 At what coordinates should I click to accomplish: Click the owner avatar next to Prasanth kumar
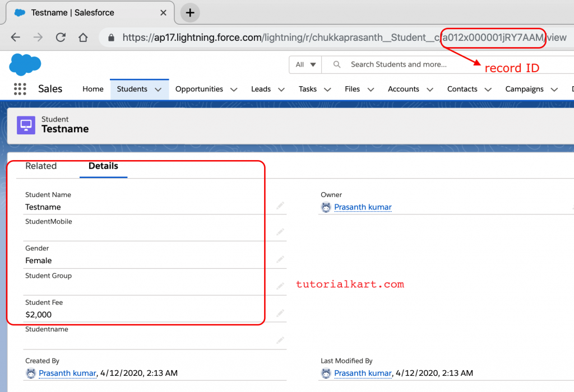(325, 207)
